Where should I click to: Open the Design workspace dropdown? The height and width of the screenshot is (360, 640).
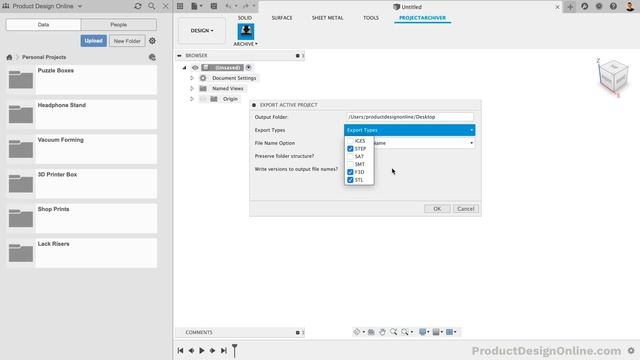click(x=202, y=31)
